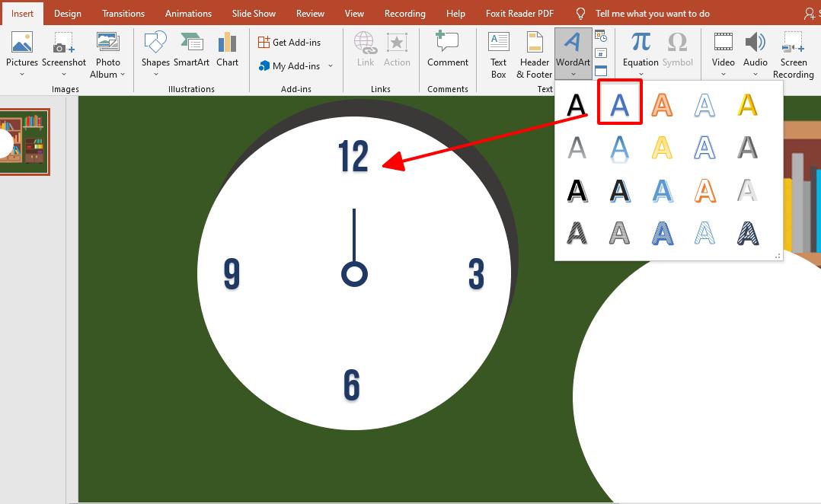Viewport: 821px width, 504px height.
Task: Open Header & Footer settings
Action: (533, 53)
